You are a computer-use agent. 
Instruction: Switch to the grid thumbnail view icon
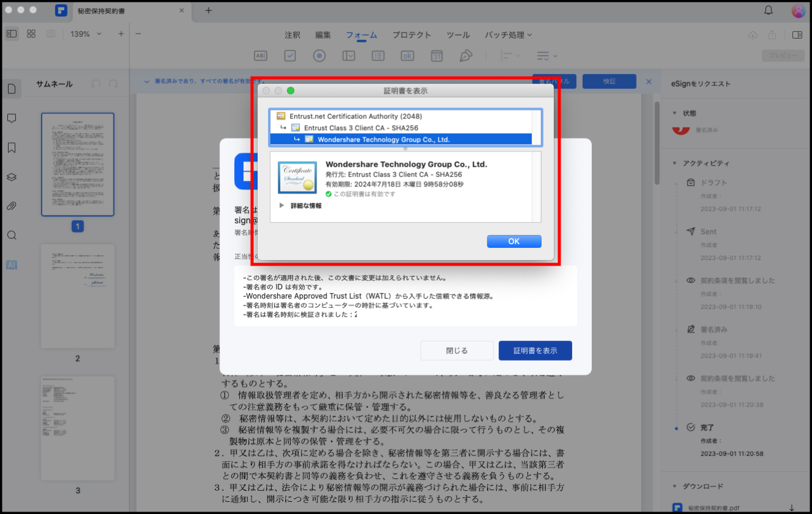[31, 34]
